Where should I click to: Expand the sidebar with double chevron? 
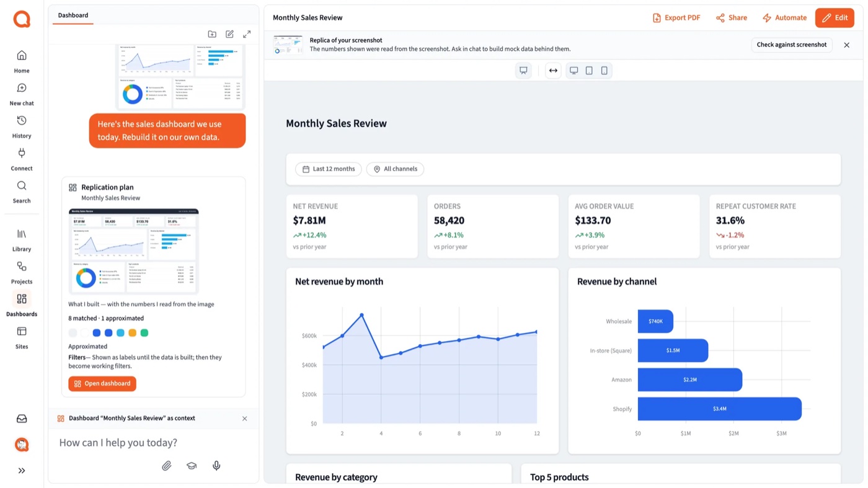click(x=22, y=471)
